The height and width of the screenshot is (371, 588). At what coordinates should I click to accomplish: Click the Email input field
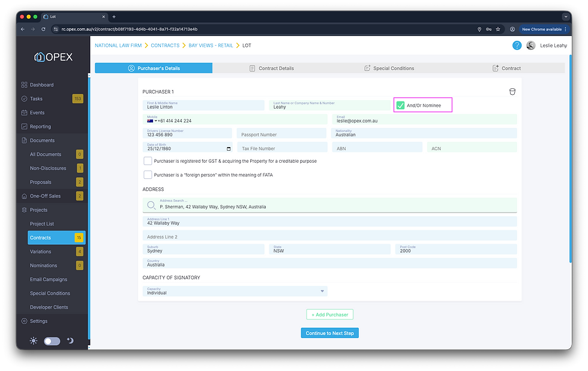pos(425,119)
